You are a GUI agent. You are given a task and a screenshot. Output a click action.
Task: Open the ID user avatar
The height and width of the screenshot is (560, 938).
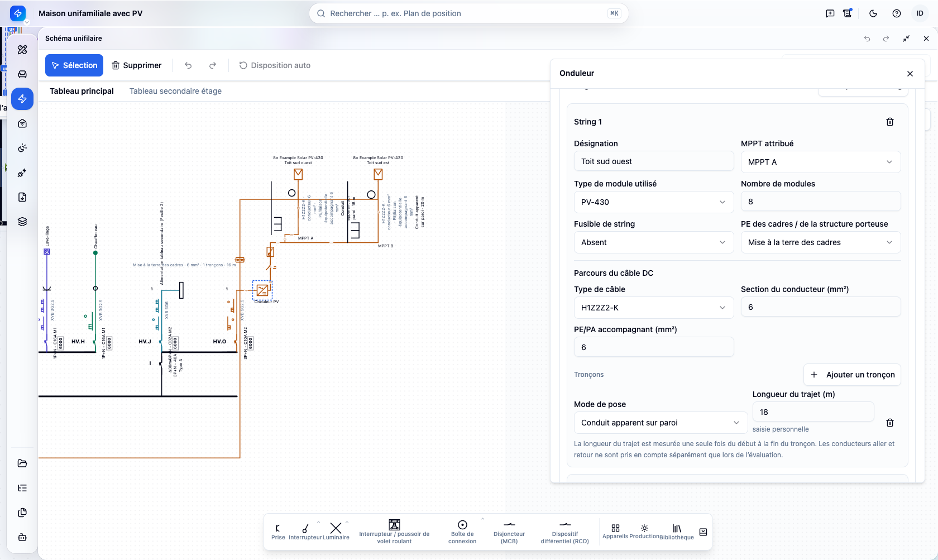(920, 13)
